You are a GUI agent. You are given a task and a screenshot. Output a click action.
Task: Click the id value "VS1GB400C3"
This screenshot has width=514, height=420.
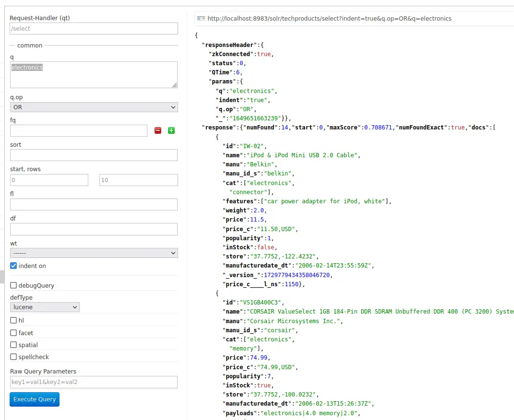pyautogui.click(x=261, y=302)
